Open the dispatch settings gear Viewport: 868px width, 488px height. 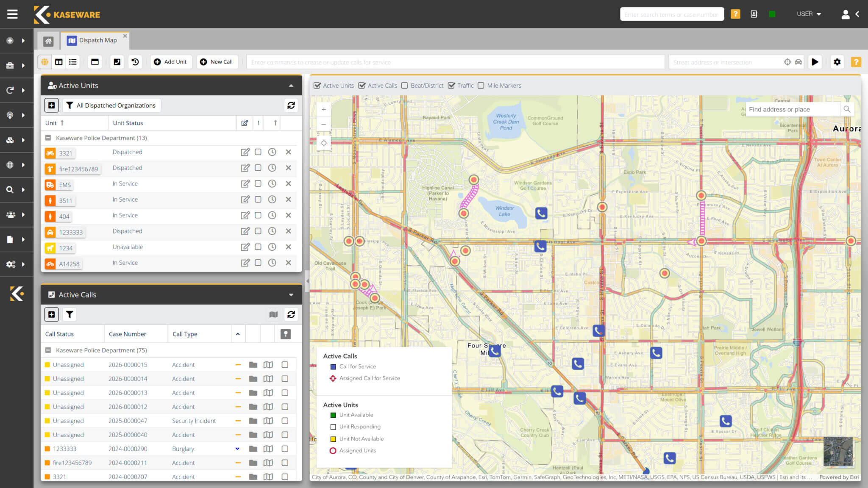click(837, 62)
